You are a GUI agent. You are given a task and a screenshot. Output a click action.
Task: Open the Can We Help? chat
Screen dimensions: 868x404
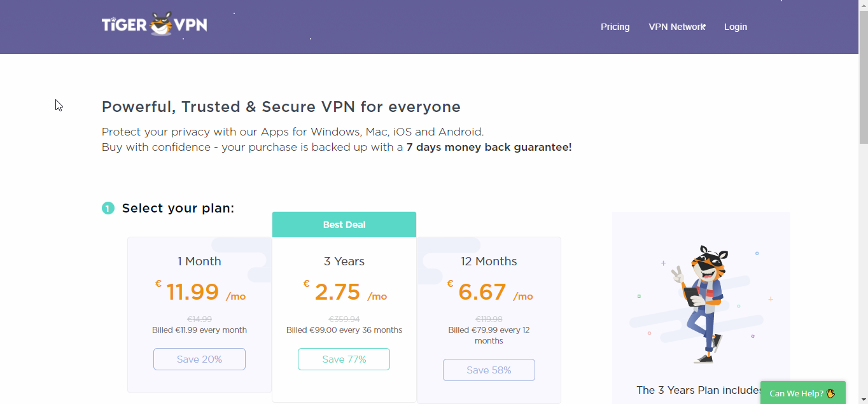803,393
